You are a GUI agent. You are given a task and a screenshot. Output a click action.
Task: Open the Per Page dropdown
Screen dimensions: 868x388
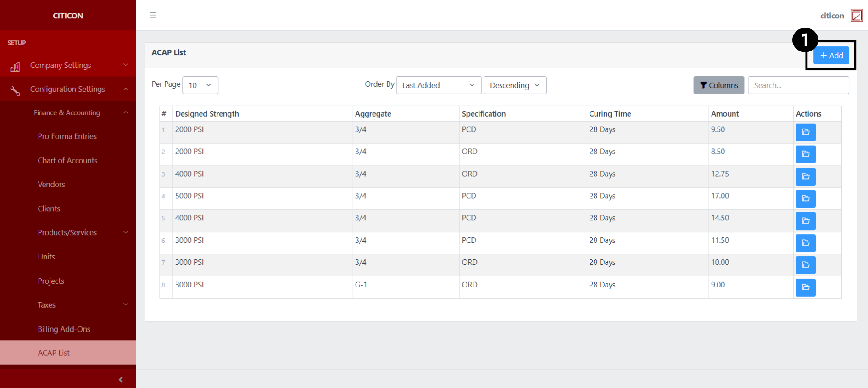click(200, 85)
